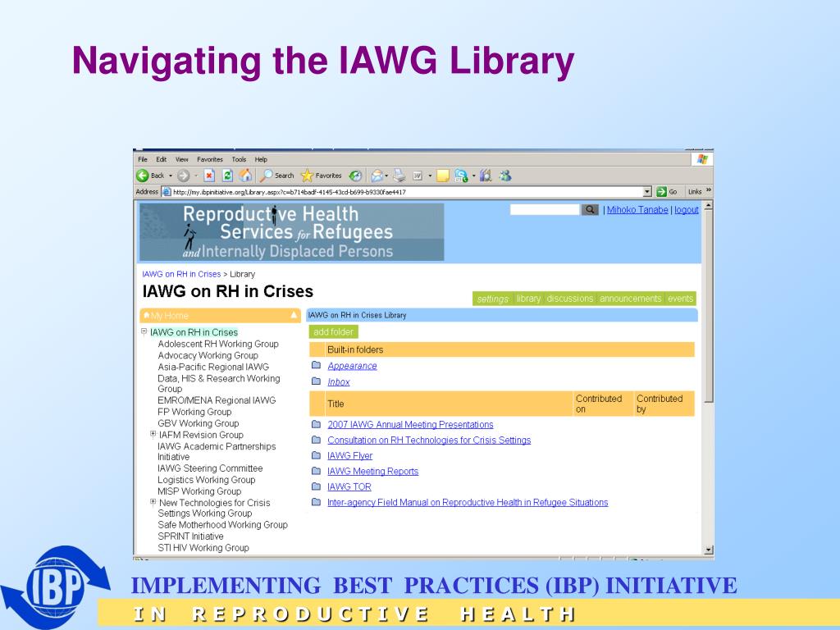Go to the browser Home icon
840x630 pixels.
(x=245, y=176)
